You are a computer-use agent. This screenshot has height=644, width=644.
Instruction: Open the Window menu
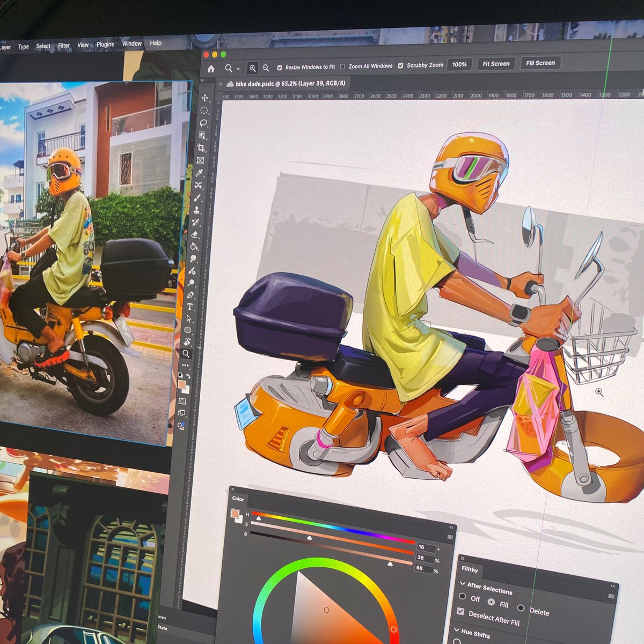point(131,43)
